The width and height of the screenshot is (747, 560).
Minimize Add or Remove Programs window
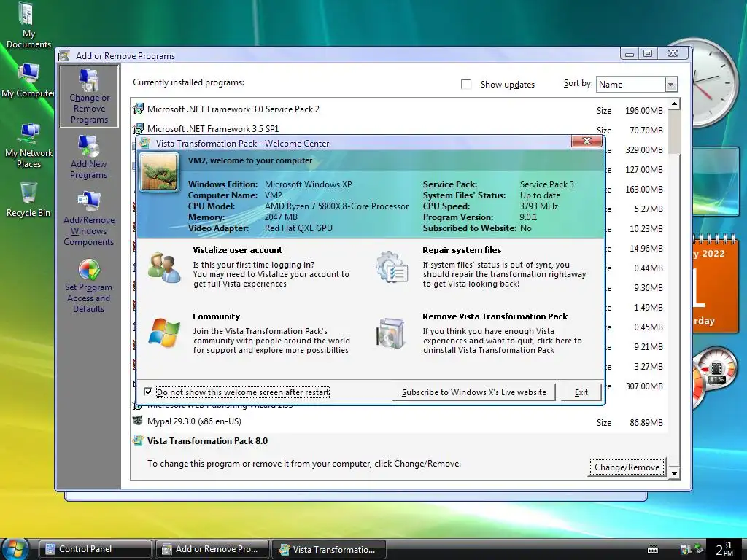[630, 53]
